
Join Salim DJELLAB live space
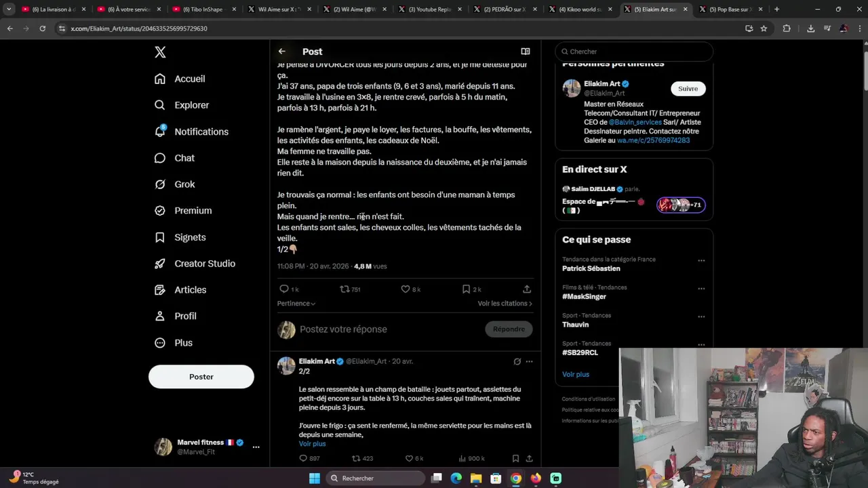[634, 200]
